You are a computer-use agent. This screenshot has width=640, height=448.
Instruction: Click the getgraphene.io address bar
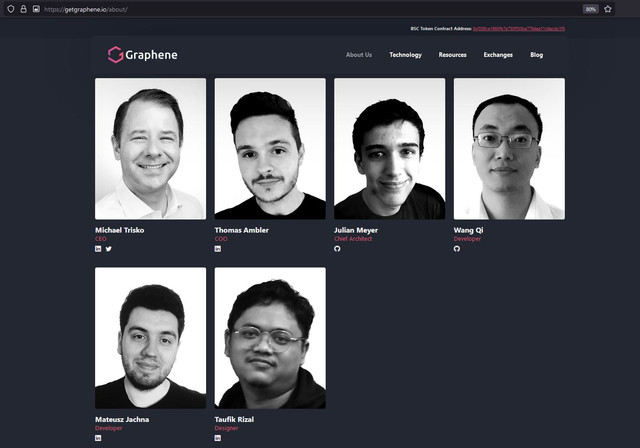(x=310, y=9)
